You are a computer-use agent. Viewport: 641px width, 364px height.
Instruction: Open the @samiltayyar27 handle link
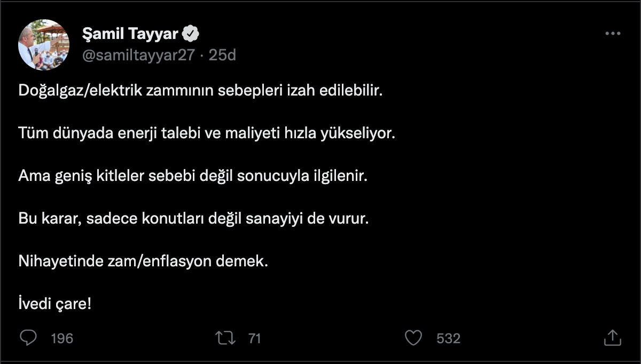138,55
